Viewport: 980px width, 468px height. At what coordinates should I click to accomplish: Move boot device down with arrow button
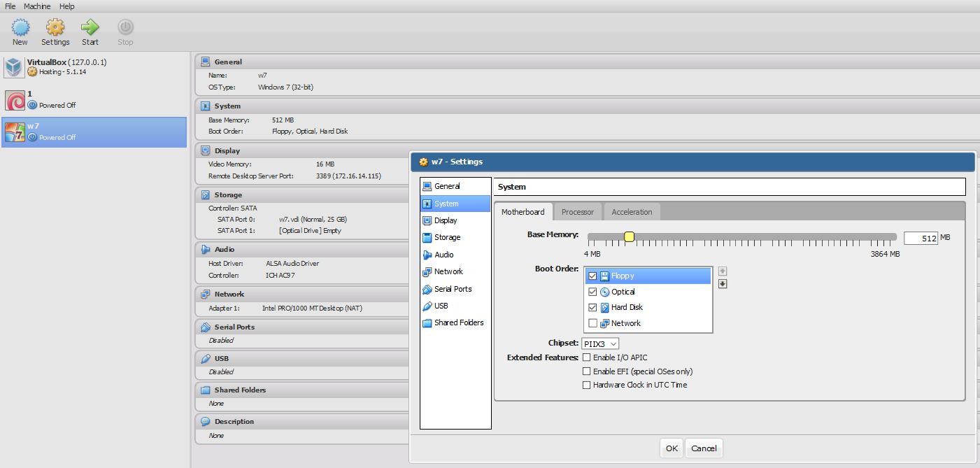(x=723, y=283)
